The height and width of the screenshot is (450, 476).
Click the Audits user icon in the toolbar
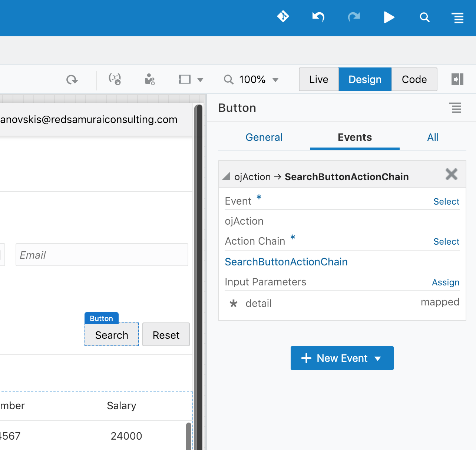149,79
